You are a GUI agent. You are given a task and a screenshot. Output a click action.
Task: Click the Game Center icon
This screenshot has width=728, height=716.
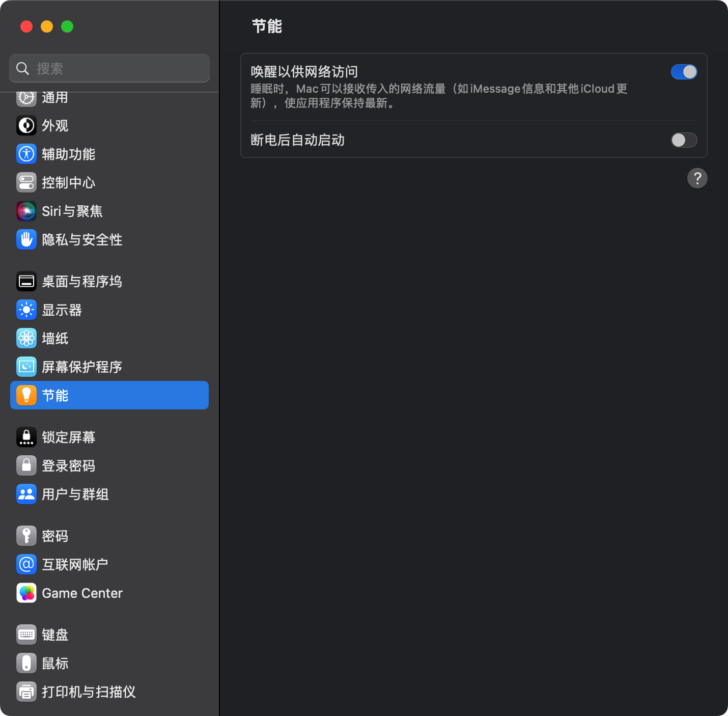(26, 593)
